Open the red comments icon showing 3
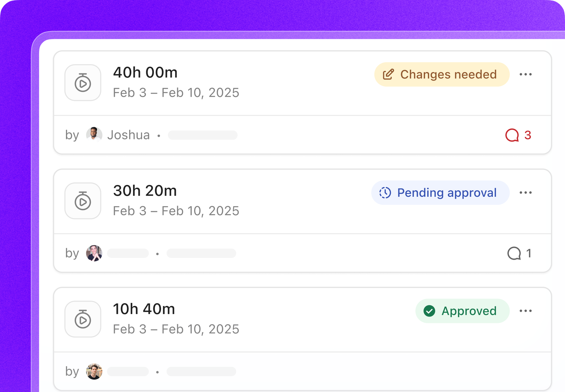 tap(518, 135)
